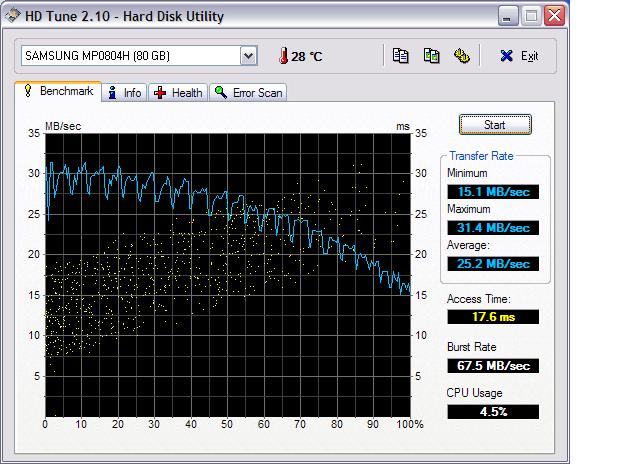Click the copy to clipboard icon

click(x=400, y=56)
